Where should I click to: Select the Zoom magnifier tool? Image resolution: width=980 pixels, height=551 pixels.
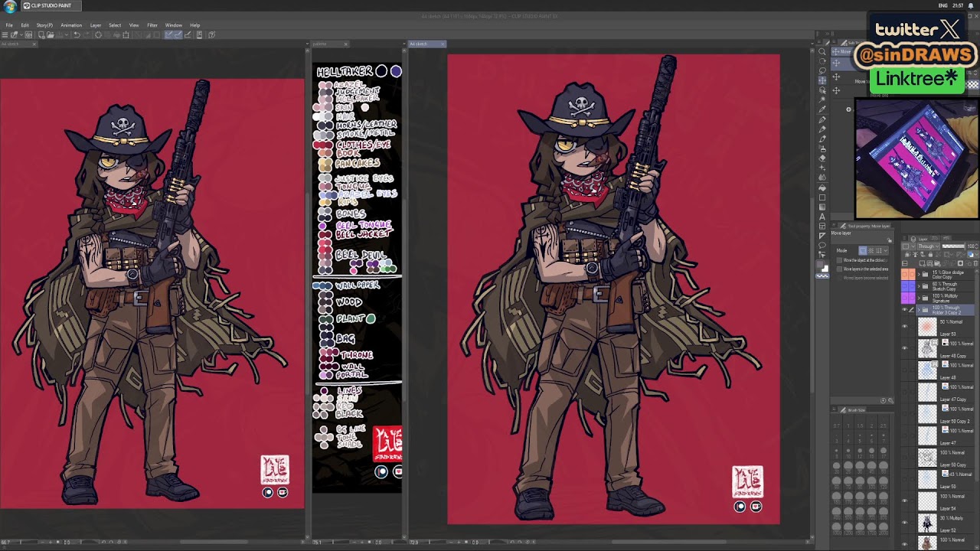click(x=822, y=51)
